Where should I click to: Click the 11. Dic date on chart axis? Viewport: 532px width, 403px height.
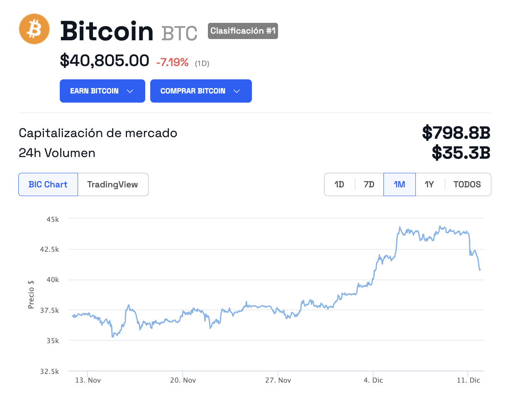click(x=469, y=380)
